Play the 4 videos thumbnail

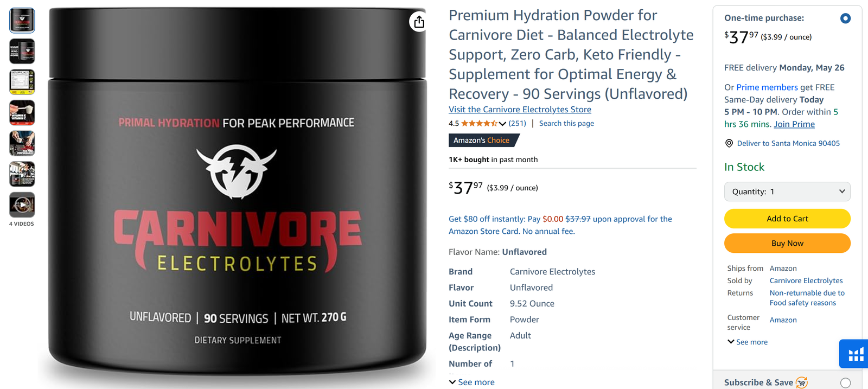click(x=22, y=205)
